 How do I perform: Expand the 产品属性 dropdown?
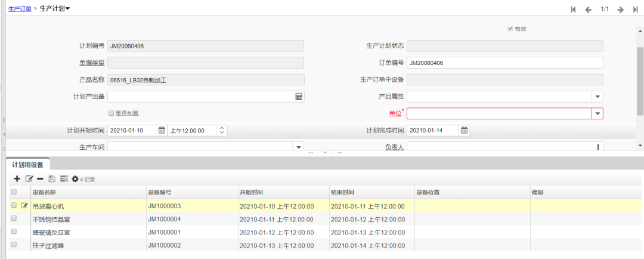[597, 97]
